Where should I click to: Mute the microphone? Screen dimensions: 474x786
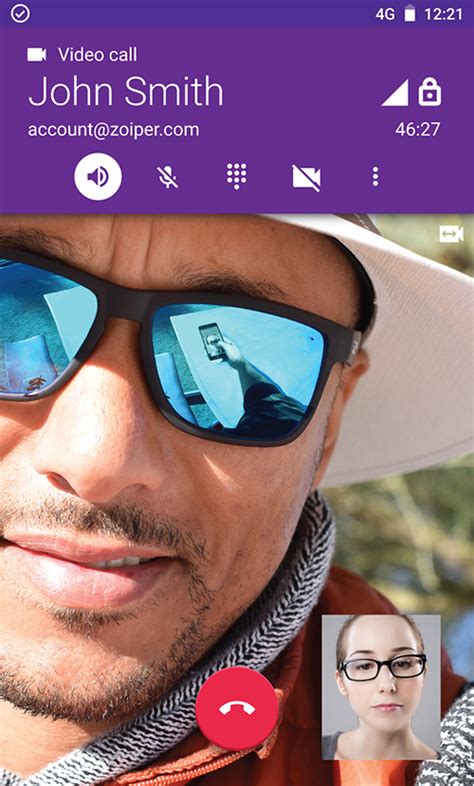[167, 177]
